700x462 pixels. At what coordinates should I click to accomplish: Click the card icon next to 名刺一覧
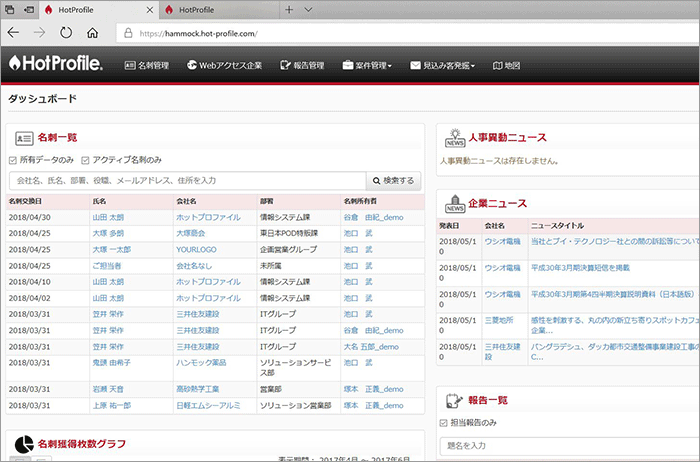point(24,138)
